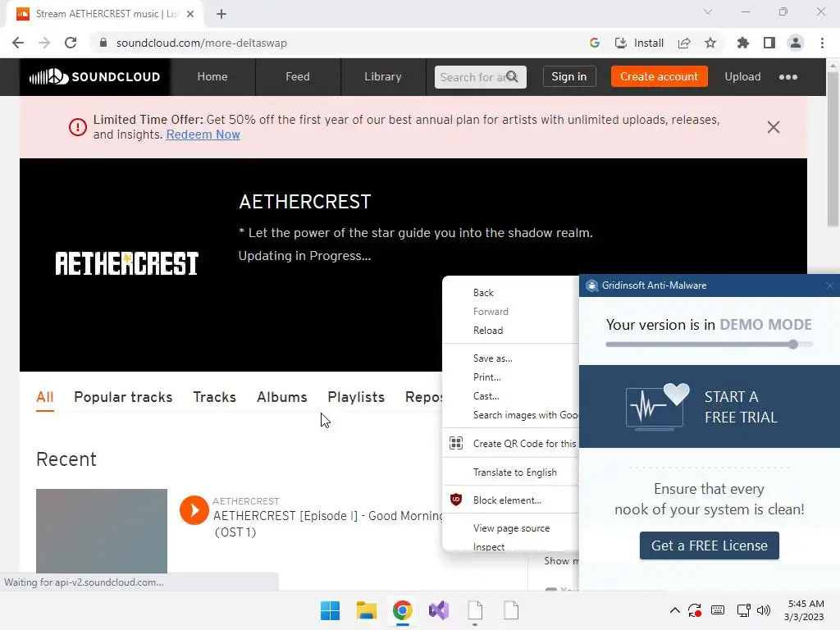The width and height of the screenshot is (840, 630).
Task: Select Cast... in context menu
Action: pos(510,396)
